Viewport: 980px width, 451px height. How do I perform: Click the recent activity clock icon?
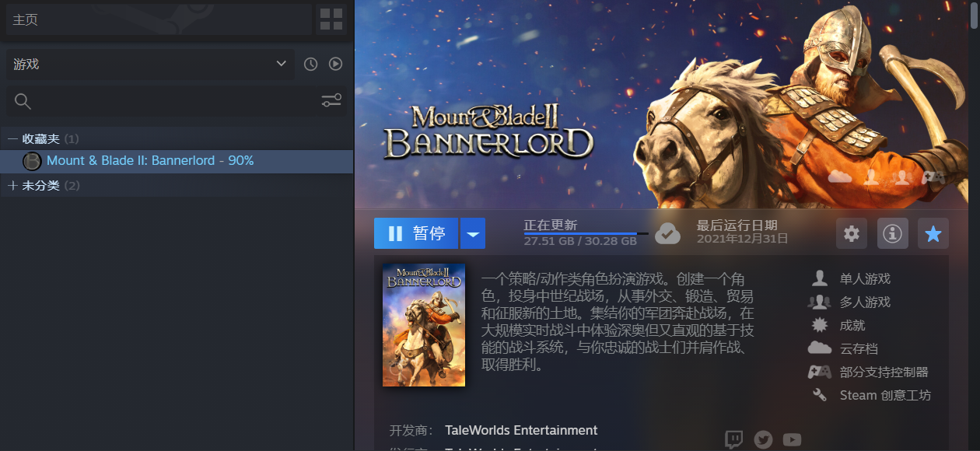[x=310, y=65]
